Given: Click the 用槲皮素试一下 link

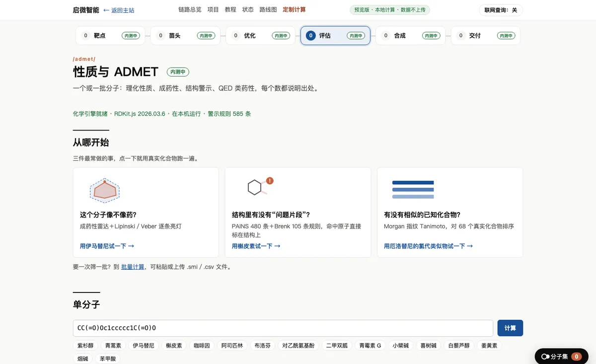Looking at the screenshot, I should click(x=256, y=246).
